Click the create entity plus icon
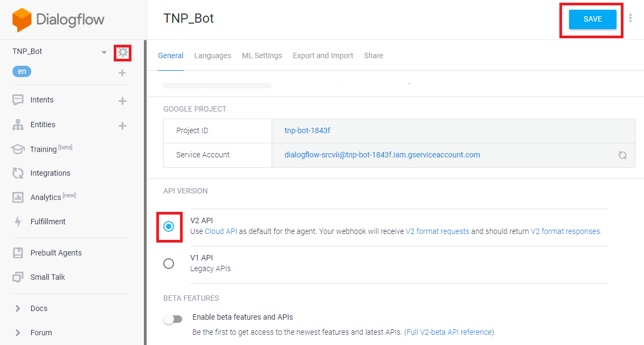Screen dimensions: 644x345 pyautogui.click(x=122, y=126)
